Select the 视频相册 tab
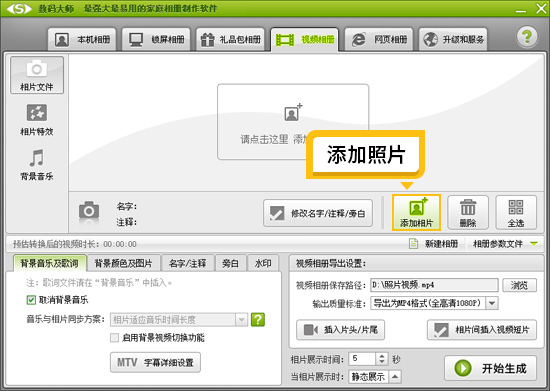 click(304, 40)
